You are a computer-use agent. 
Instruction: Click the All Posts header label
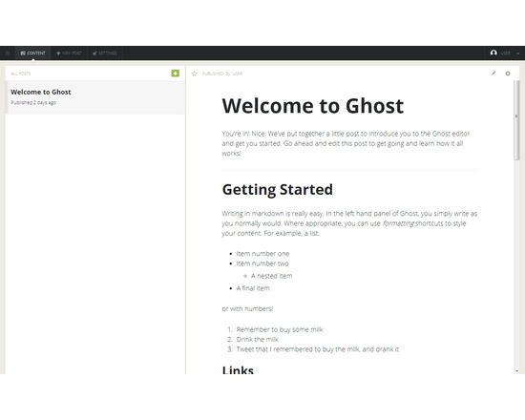[x=21, y=73]
